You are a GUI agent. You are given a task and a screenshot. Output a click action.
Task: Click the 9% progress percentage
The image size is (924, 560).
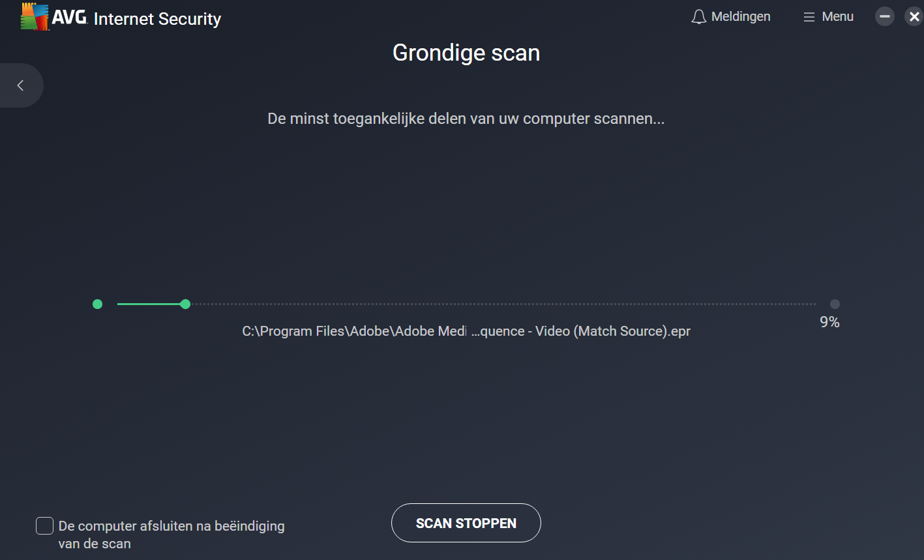click(829, 322)
